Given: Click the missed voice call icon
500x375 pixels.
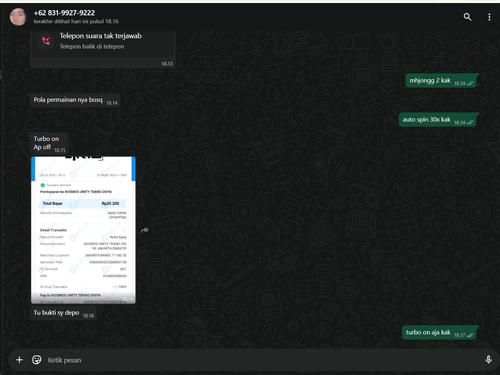Looking at the screenshot, I should [x=46, y=41].
